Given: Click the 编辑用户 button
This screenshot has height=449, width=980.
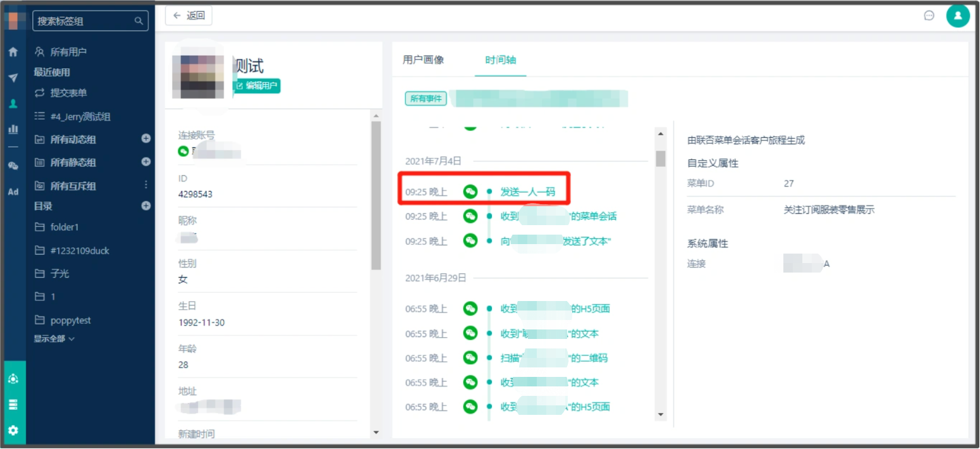Looking at the screenshot, I should (257, 86).
